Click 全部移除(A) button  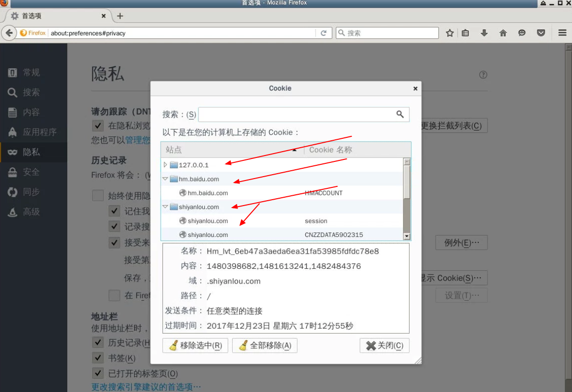click(x=265, y=346)
